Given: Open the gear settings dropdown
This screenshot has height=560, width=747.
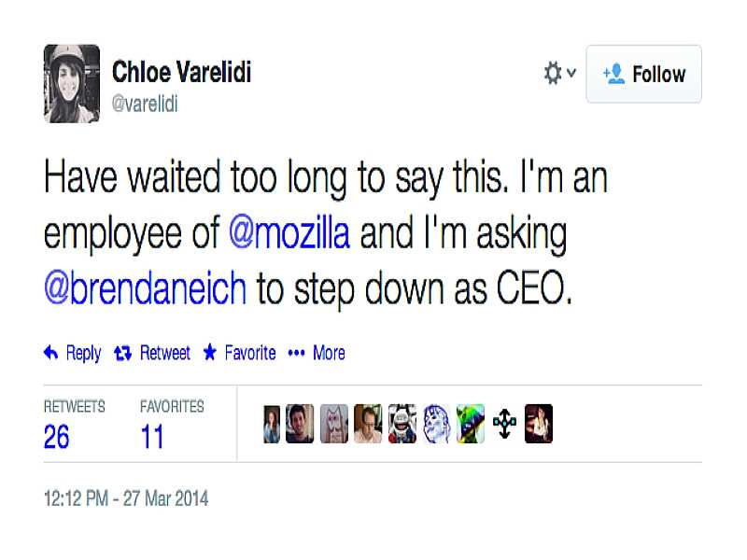Looking at the screenshot, I should pos(558,74).
